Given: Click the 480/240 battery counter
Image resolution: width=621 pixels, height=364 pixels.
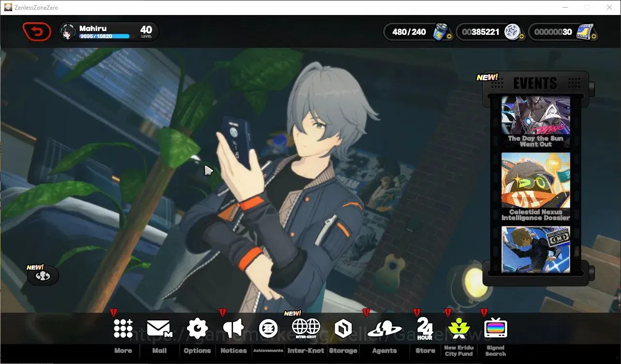Looking at the screenshot, I should click(x=409, y=32).
